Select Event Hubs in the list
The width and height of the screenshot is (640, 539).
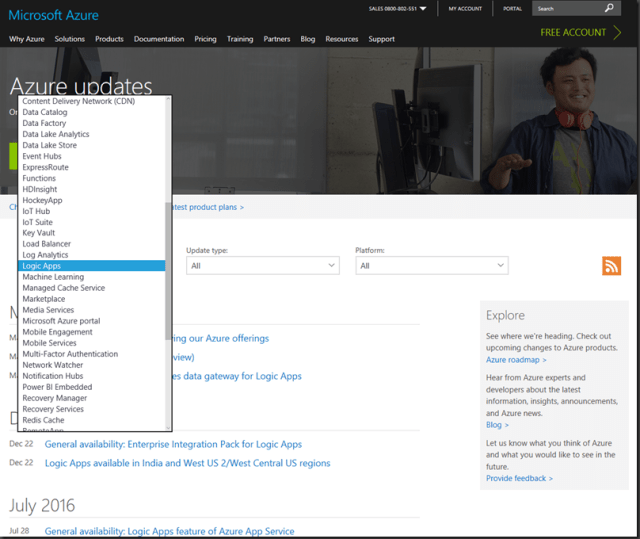click(92, 156)
